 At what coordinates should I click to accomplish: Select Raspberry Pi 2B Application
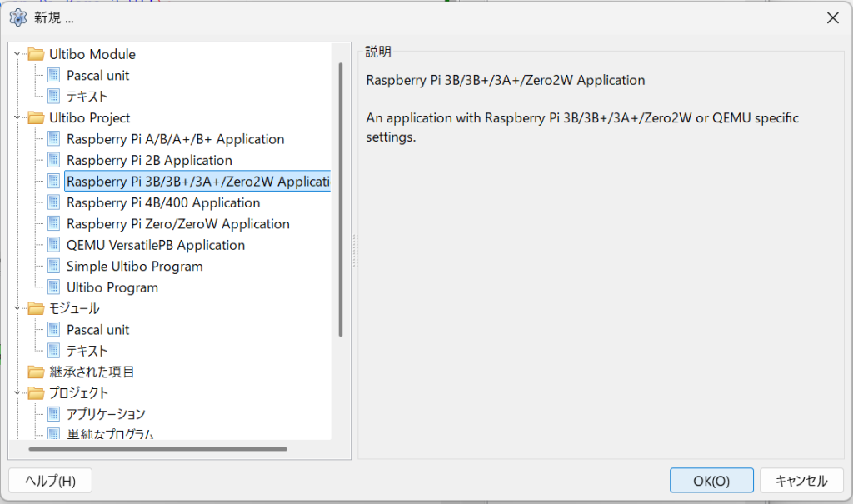click(x=149, y=160)
